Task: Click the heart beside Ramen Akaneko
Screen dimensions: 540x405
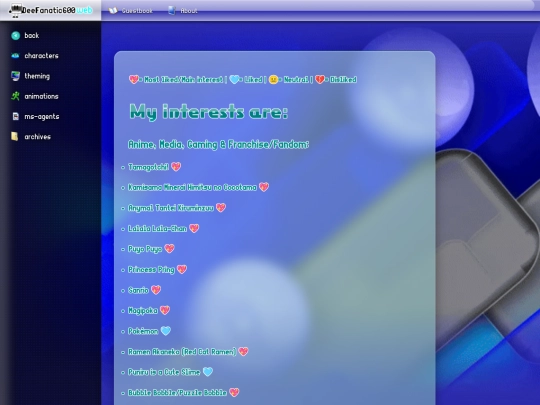Action: (x=243, y=351)
